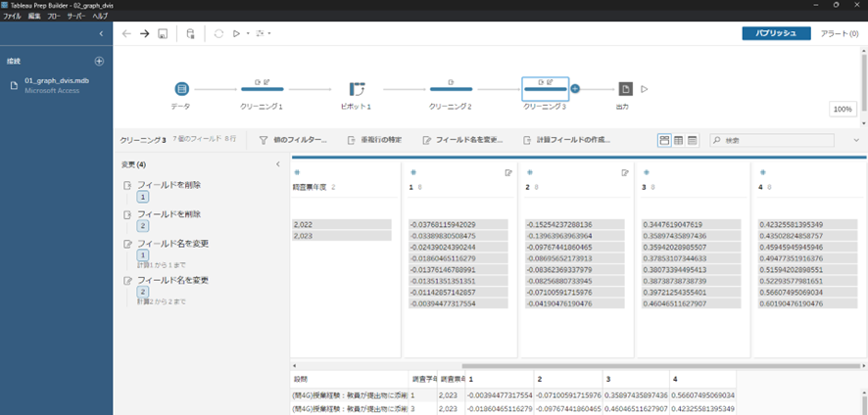
Task: Click the rename fields (フィールド名を変更) toolbar button
Action: [462, 141]
